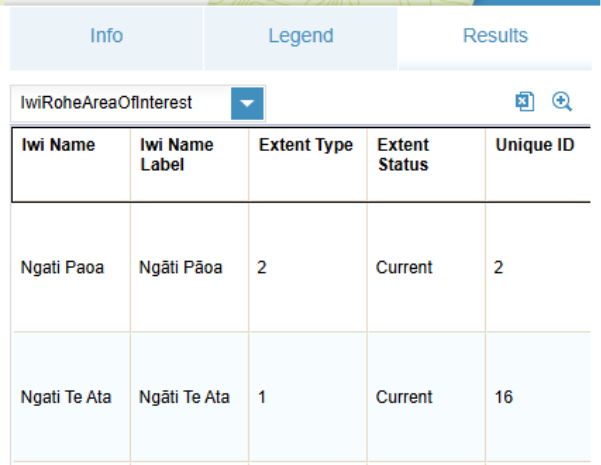Export results to Excel icon
601x465 pixels.
tap(525, 102)
